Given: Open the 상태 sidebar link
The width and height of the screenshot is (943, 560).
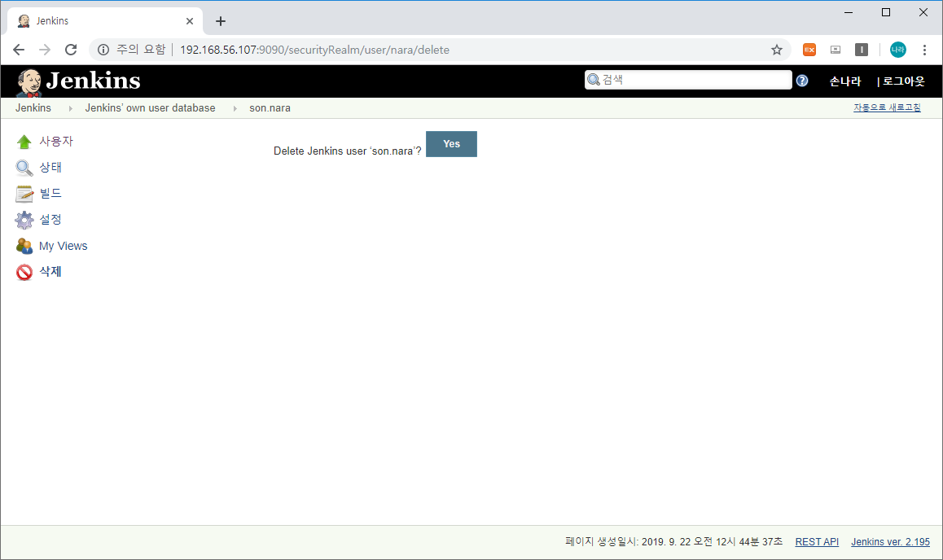Looking at the screenshot, I should (x=50, y=167).
